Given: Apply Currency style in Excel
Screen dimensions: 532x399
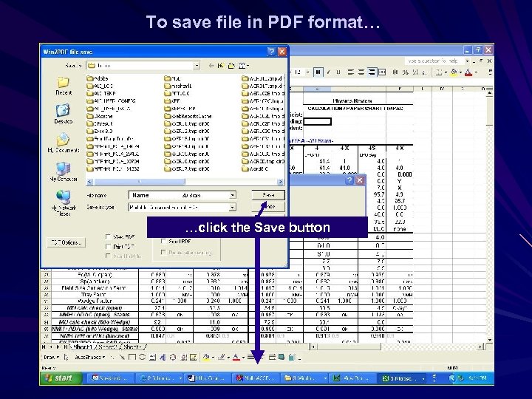Looking at the screenshot, I should 395,72.
